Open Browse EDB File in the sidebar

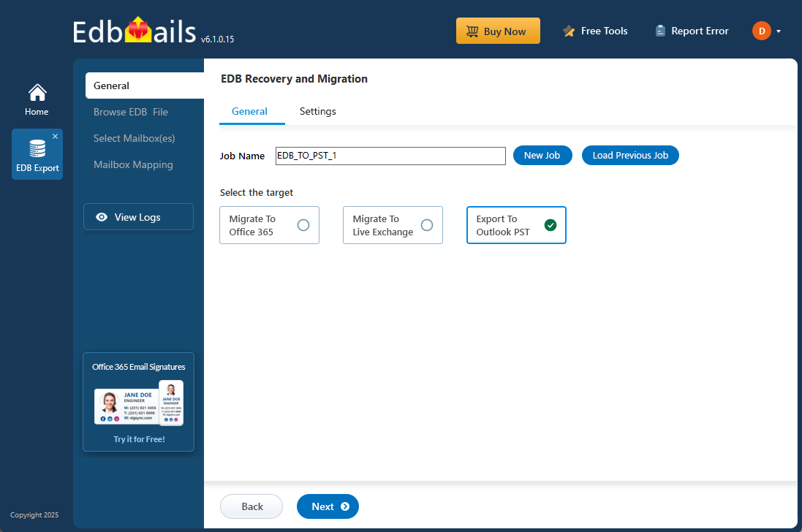131,111
